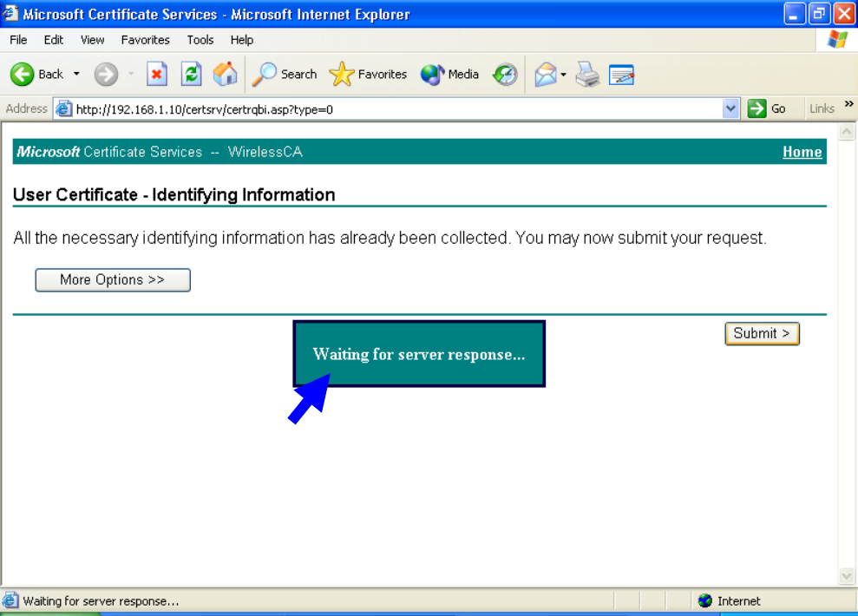The image size is (858, 616).
Task: Open the View menu
Action: pyautogui.click(x=92, y=40)
